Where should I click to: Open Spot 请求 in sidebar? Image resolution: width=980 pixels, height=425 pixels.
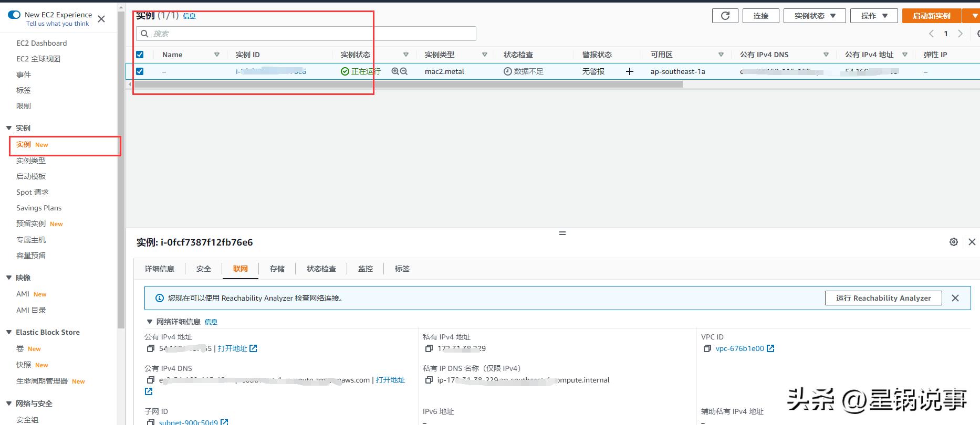point(33,192)
